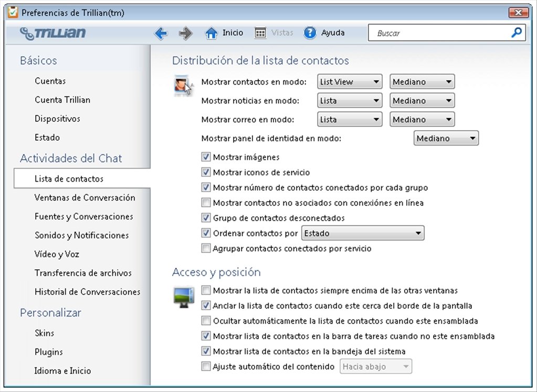Toggle show contact list in system tray
The height and width of the screenshot is (392, 537).
point(206,351)
